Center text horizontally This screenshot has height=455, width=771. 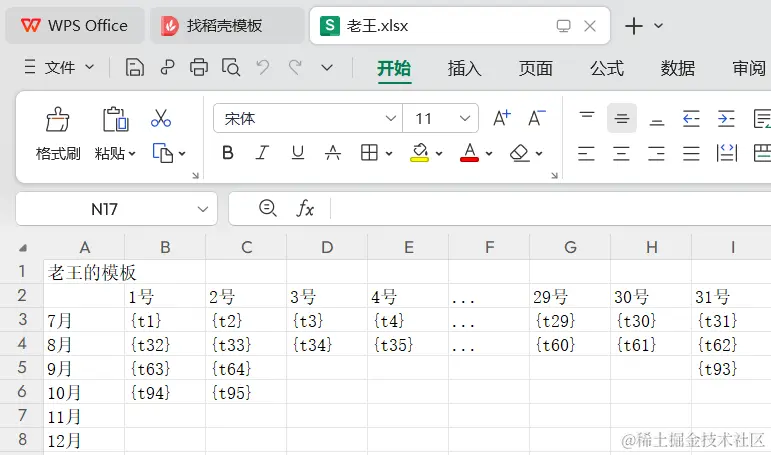click(x=622, y=153)
